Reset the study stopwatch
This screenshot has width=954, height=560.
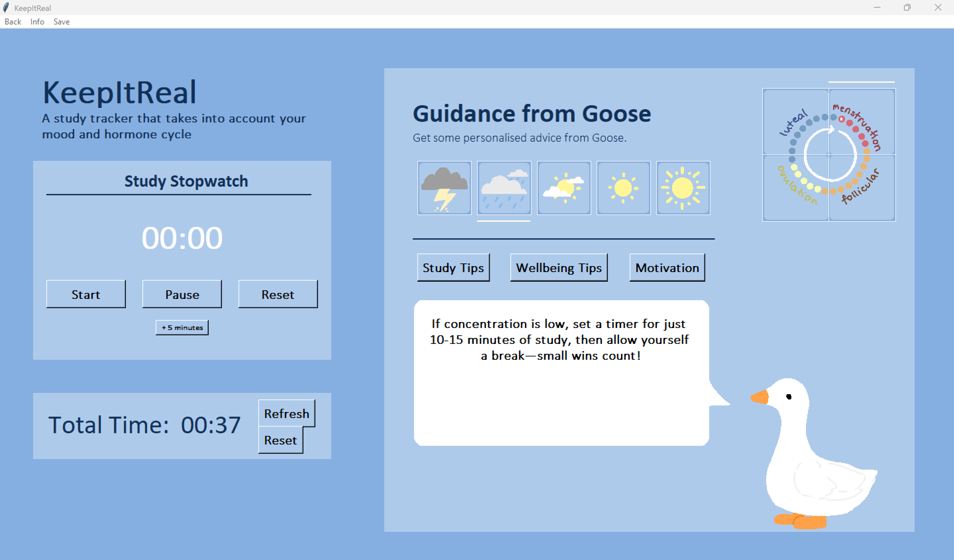(x=278, y=294)
